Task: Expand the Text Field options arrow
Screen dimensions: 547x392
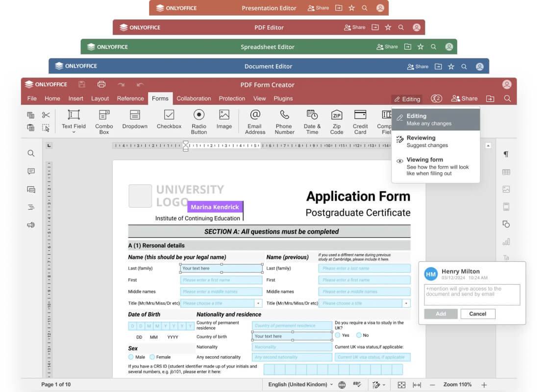Action: point(74,132)
